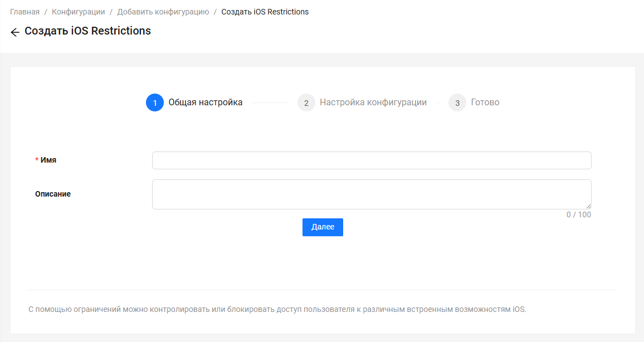Switch to Настройка конфигурации step
The height and width of the screenshot is (342, 644).
click(x=373, y=102)
